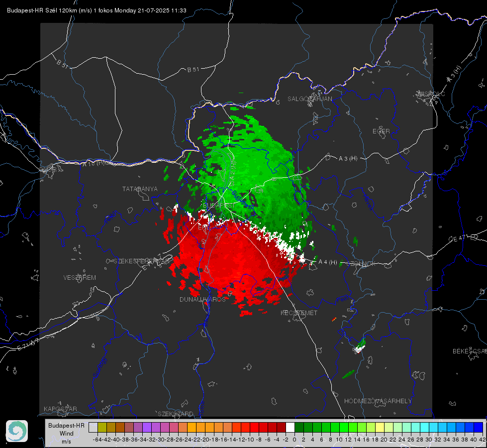Select the VESZPRÉM city label
This screenshot has height=448, width=487.
[80, 277]
